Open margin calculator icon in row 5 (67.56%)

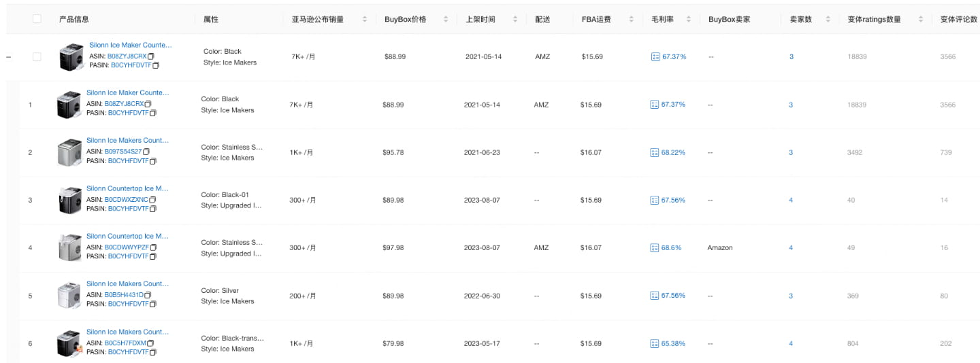[x=655, y=296]
